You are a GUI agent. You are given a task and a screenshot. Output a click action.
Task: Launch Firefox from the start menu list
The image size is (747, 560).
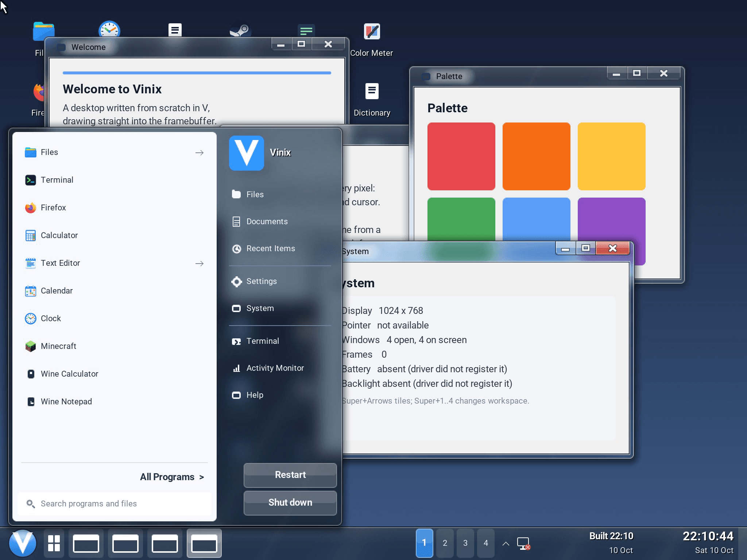pyautogui.click(x=115, y=207)
